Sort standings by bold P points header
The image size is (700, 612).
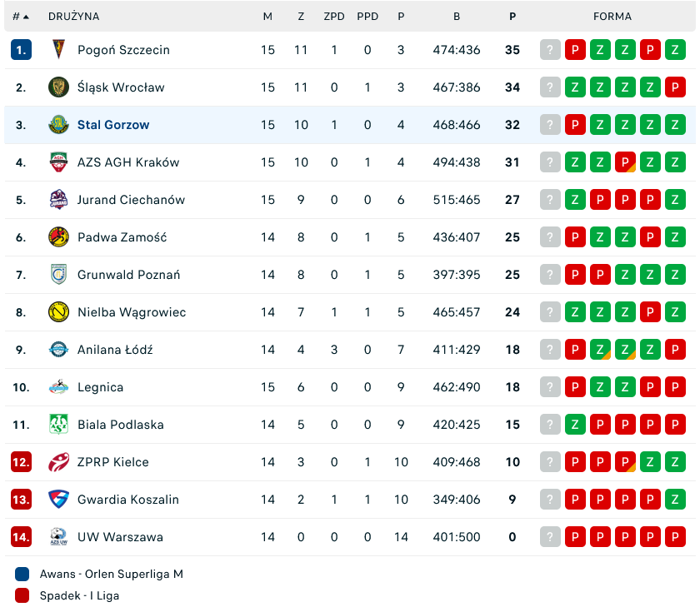[x=512, y=17]
